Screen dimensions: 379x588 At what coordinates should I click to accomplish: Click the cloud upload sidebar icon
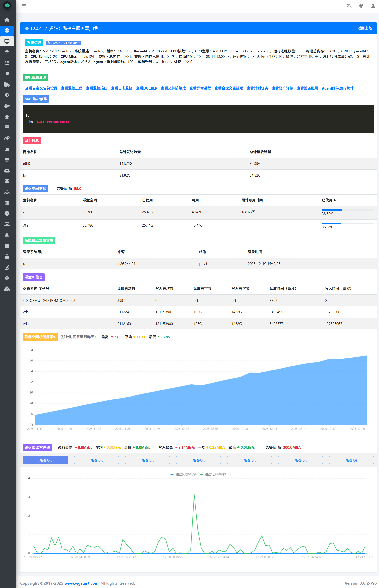pyautogui.click(x=7, y=171)
